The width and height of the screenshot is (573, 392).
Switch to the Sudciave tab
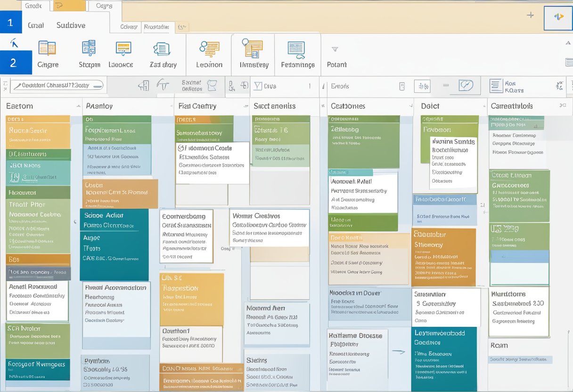click(x=71, y=24)
